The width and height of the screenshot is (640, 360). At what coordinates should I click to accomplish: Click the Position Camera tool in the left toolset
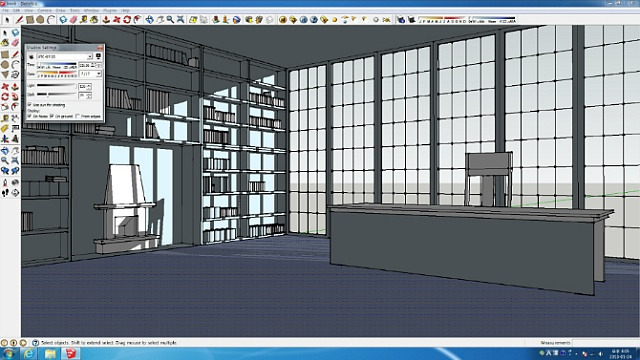(x=5, y=182)
